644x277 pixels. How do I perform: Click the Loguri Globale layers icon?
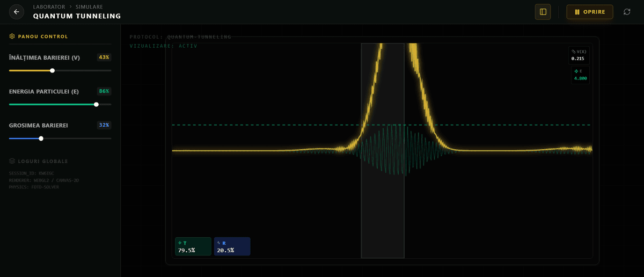click(x=12, y=161)
